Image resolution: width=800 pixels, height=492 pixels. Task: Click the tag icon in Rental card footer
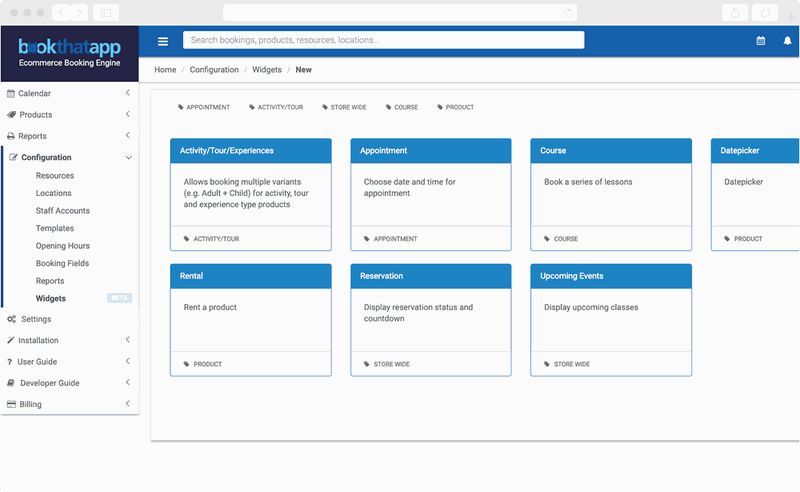186,364
